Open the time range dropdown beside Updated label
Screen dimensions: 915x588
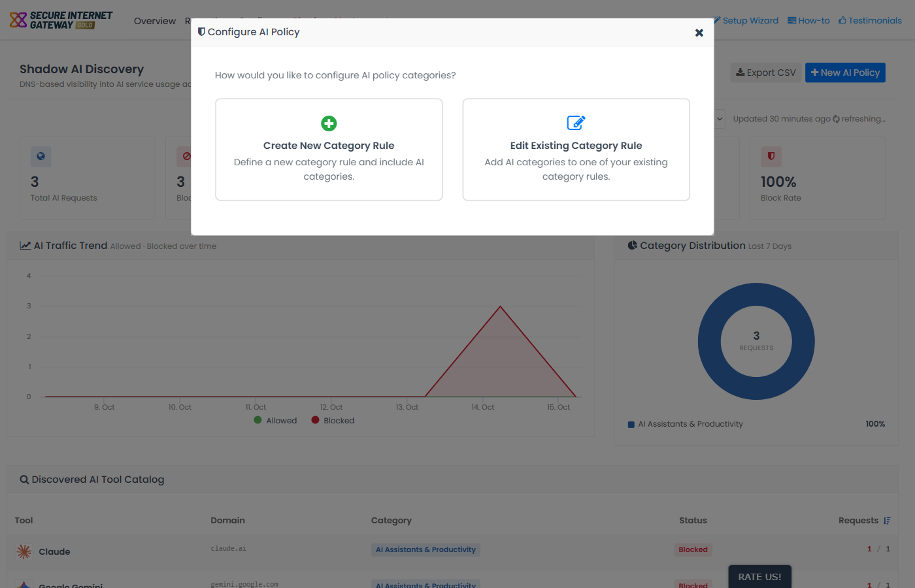tap(720, 119)
